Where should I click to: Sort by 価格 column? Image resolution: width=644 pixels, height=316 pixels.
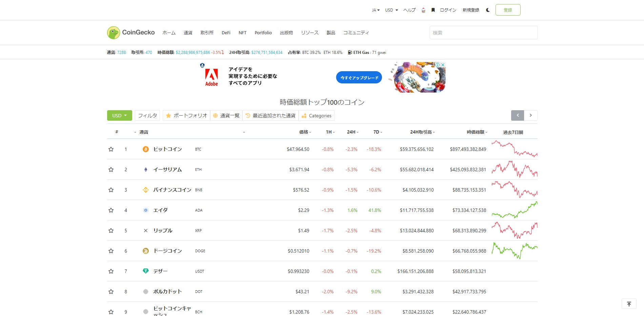pyautogui.click(x=305, y=132)
